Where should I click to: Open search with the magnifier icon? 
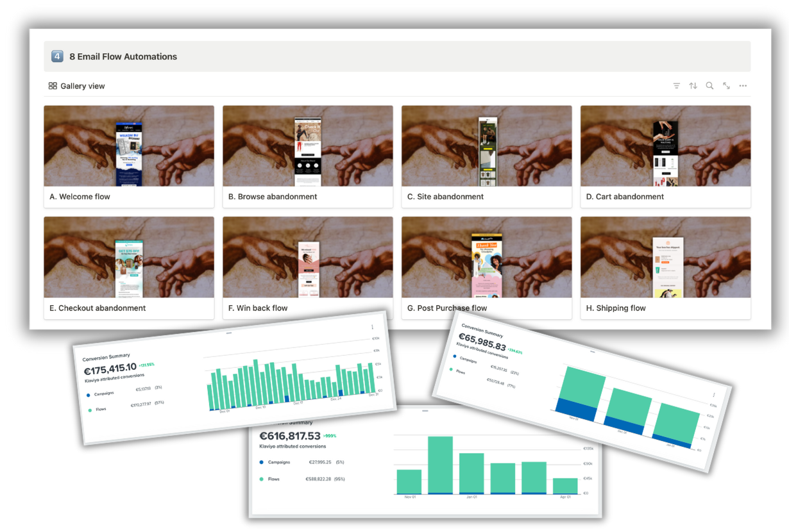709,86
